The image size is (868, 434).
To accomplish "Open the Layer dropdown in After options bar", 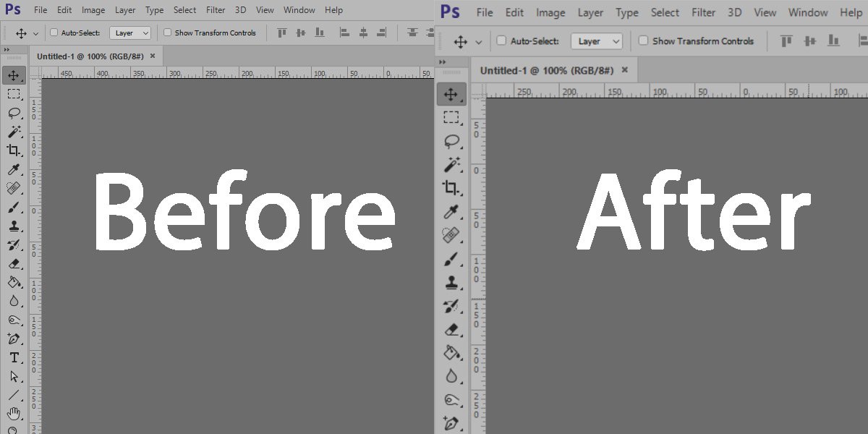I will pyautogui.click(x=597, y=41).
